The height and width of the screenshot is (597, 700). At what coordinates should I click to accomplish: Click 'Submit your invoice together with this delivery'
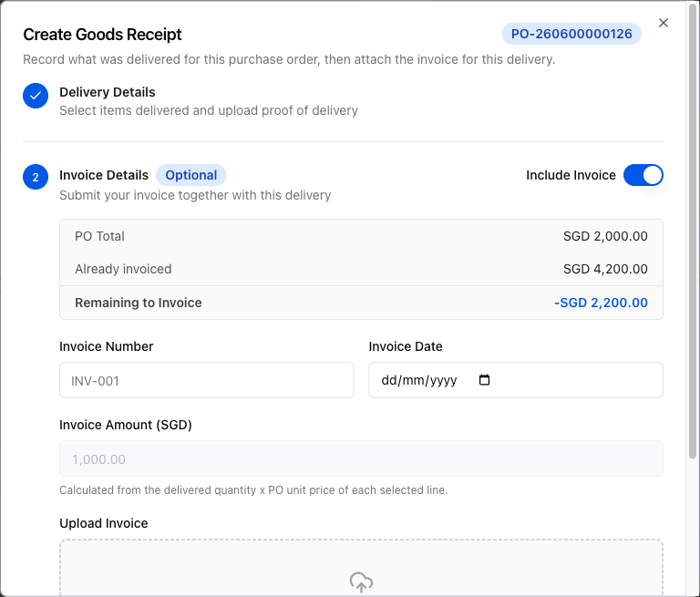click(x=195, y=195)
